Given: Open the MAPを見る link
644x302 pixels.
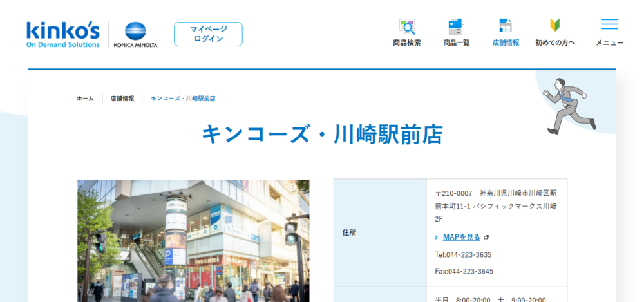Looking at the screenshot, I should pyautogui.click(x=462, y=237).
